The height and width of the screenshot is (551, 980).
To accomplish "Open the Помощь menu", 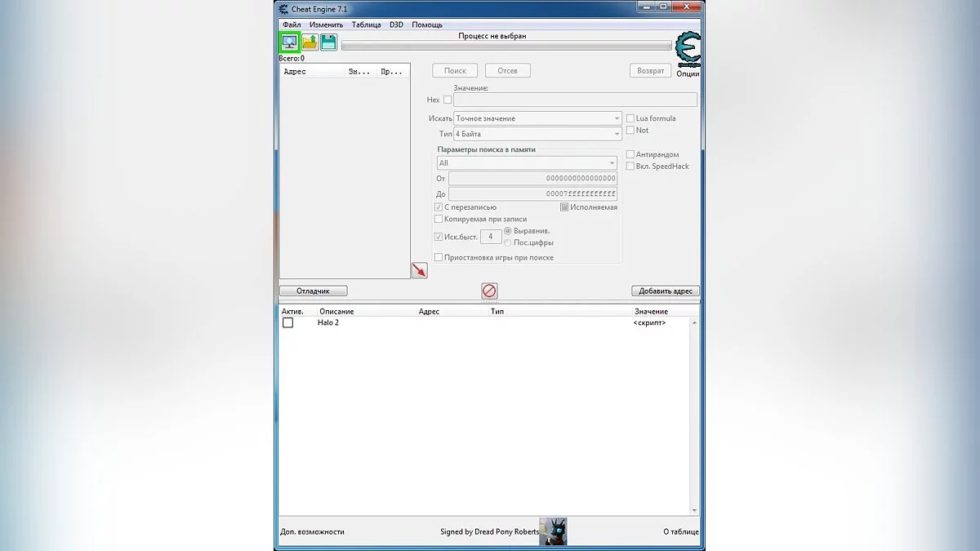I will click(427, 24).
